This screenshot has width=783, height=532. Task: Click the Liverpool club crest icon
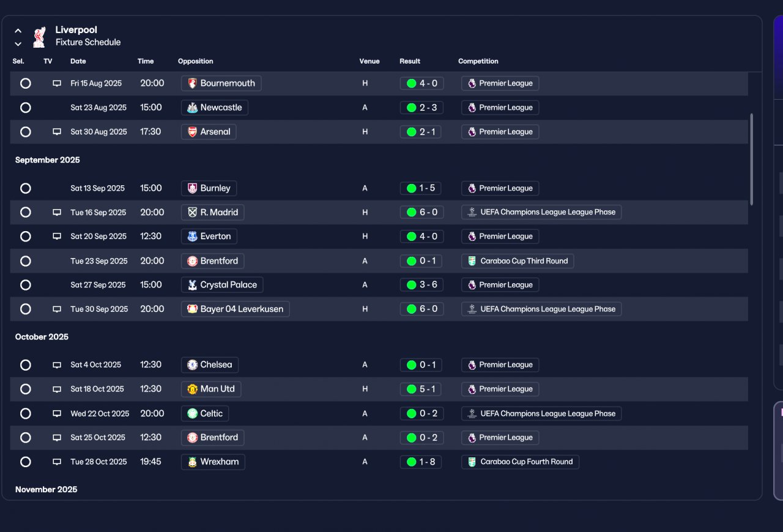coord(39,37)
